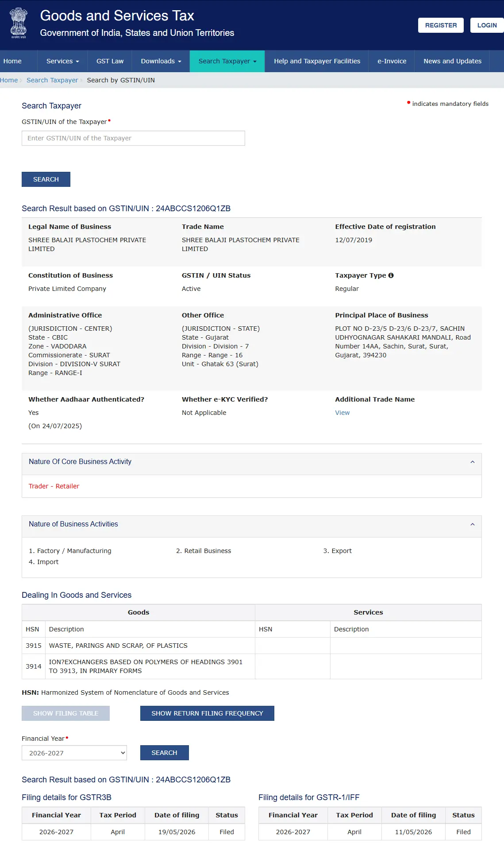Click the Services table column header
The width and height of the screenshot is (504, 855).
(x=368, y=612)
